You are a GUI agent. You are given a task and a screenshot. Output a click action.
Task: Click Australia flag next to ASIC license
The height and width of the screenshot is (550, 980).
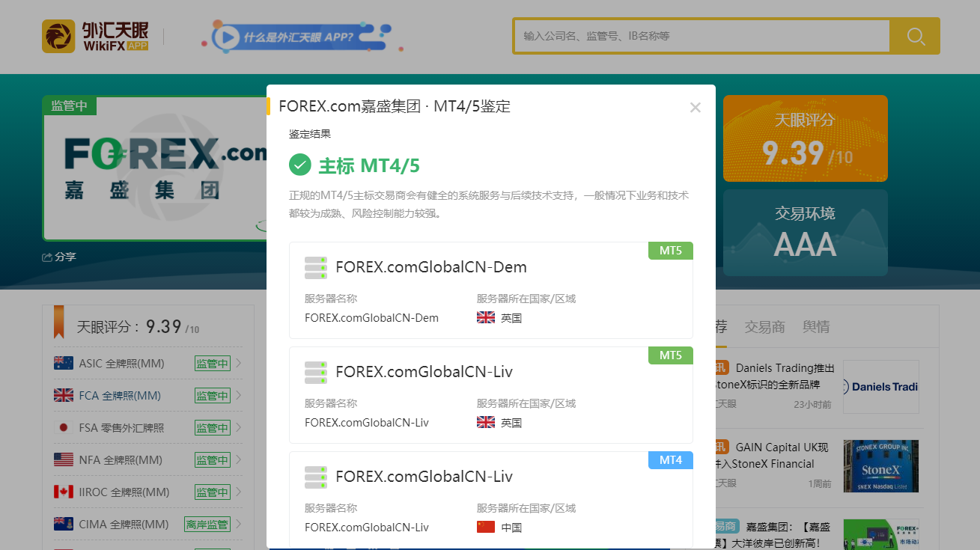coord(64,363)
